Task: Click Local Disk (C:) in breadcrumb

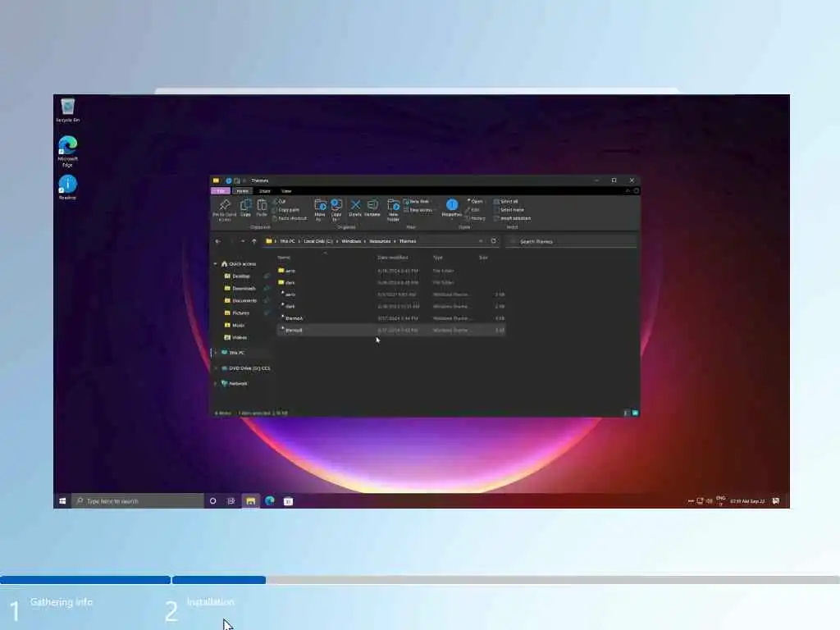Action: 318,241
